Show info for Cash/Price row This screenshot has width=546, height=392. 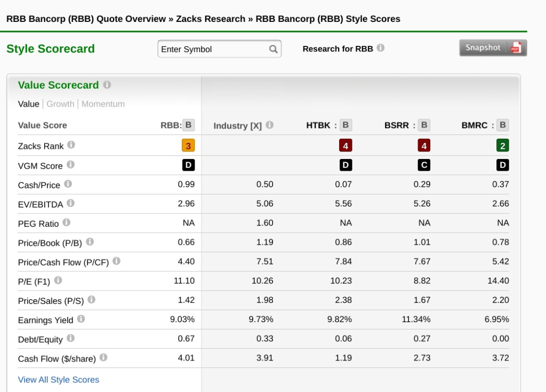click(x=68, y=183)
